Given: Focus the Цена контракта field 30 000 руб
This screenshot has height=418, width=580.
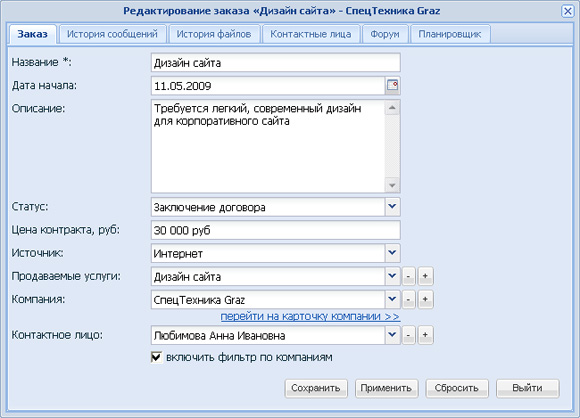Looking at the screenshot, I should point(276,230).
